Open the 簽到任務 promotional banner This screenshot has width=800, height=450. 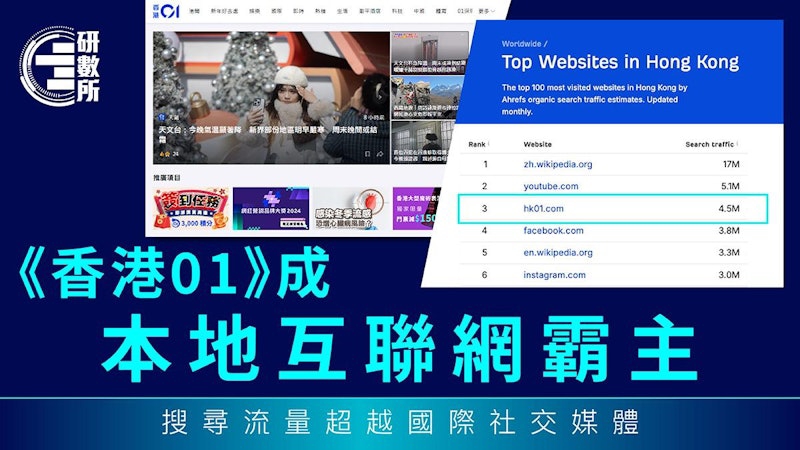(191, 209)
